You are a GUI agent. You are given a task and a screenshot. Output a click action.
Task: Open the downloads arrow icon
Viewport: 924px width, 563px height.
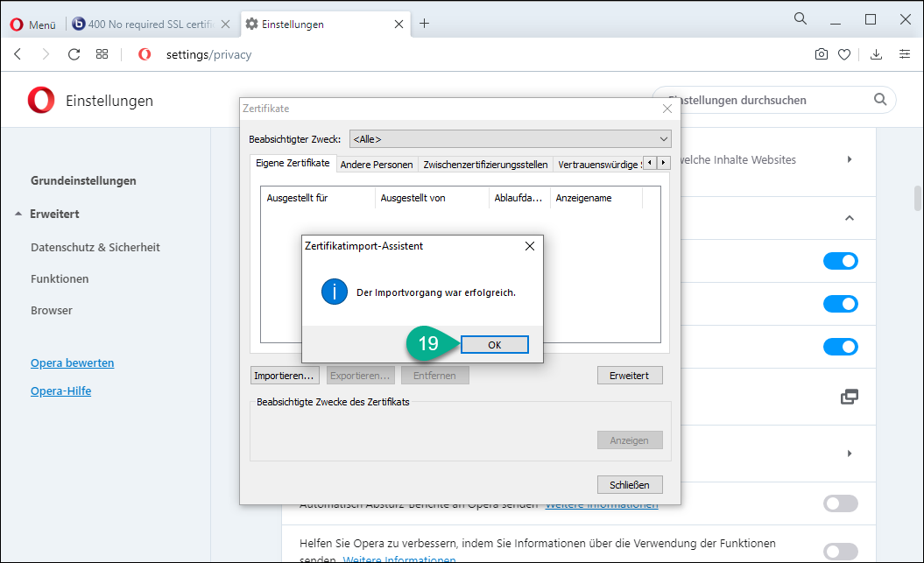pos(876,54)
